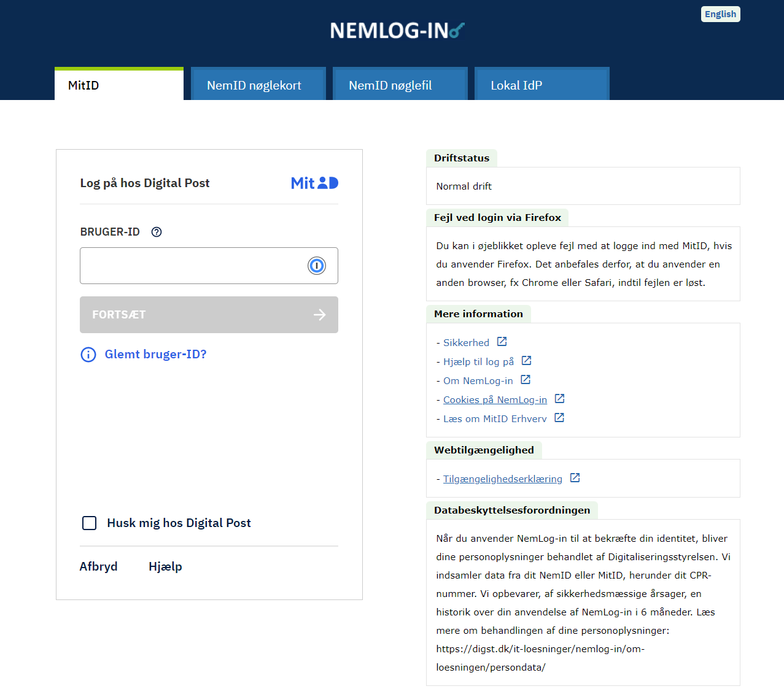Click the digst.dk persondata URL text
Screen dimensions: 784x697
point(540,658)
